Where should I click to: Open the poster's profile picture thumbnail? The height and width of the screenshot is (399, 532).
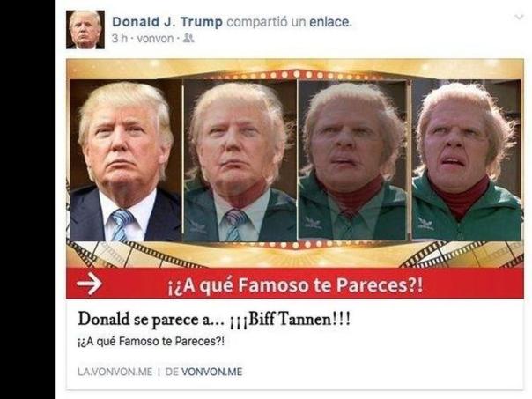pos(85,30)
